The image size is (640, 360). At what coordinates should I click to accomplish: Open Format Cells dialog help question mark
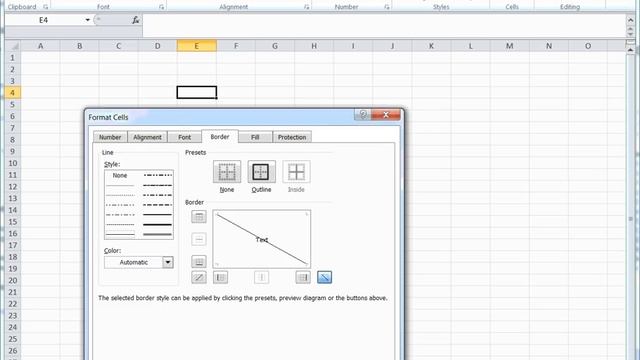tap(363, 115)
